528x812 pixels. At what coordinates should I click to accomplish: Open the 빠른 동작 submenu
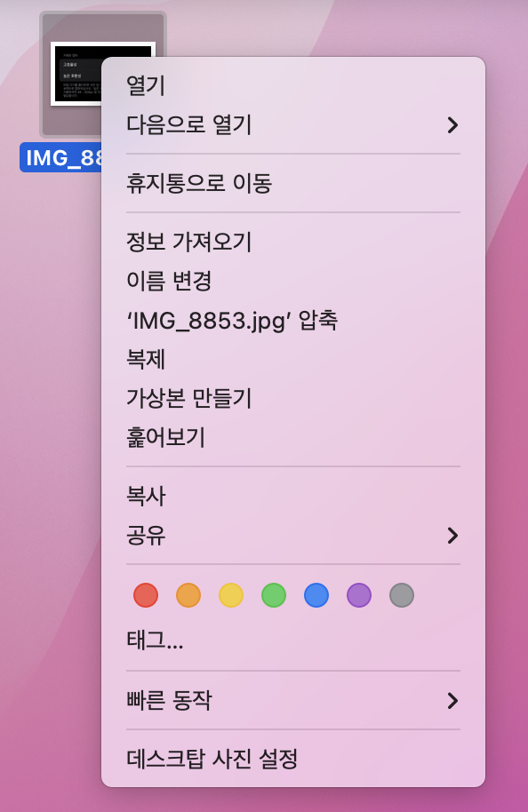293,701
